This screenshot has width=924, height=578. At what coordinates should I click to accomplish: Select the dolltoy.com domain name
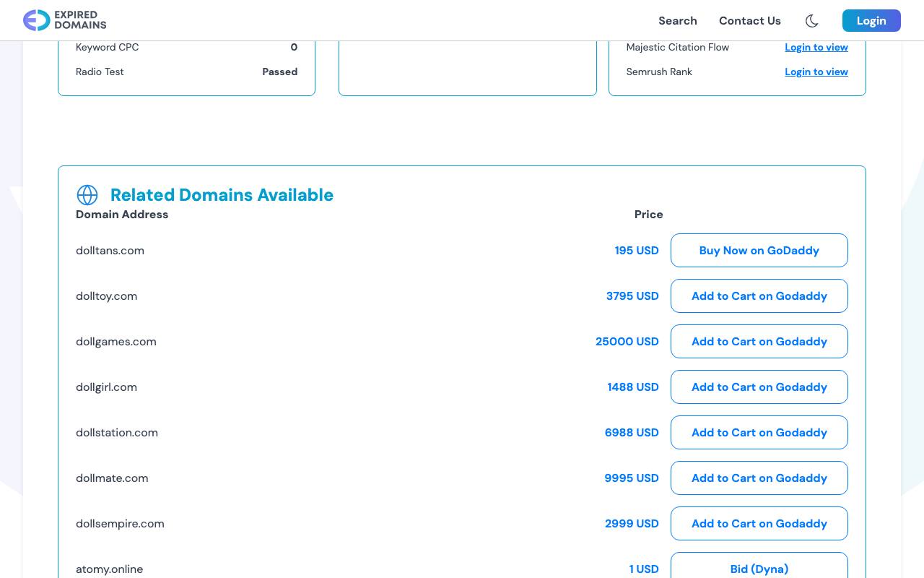[106, 296]
